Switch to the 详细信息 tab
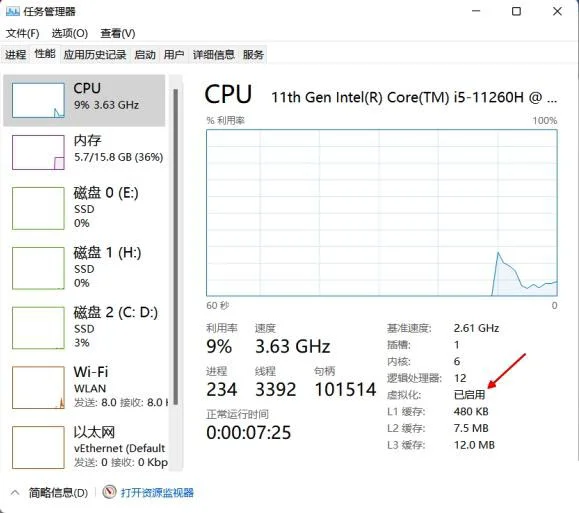This screenshot has width=579, height=513. point(213,55)
